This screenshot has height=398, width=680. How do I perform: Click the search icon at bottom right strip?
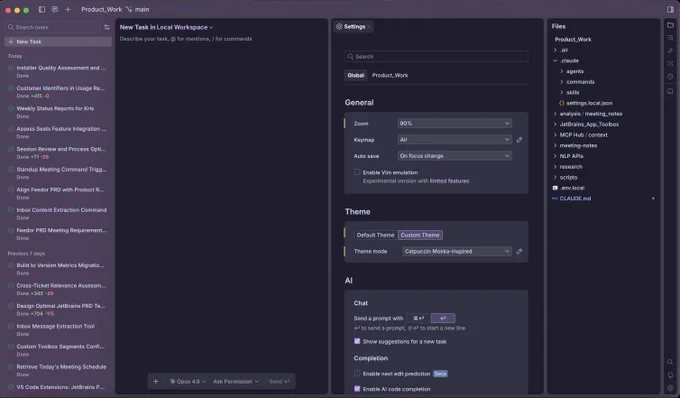[670, 362]
